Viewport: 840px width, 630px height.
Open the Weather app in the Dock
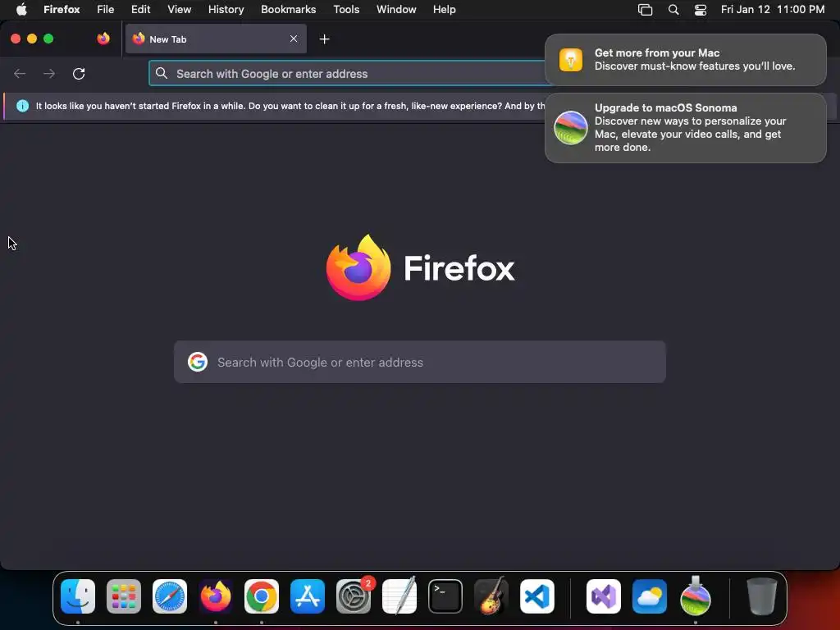click(650, 596)
